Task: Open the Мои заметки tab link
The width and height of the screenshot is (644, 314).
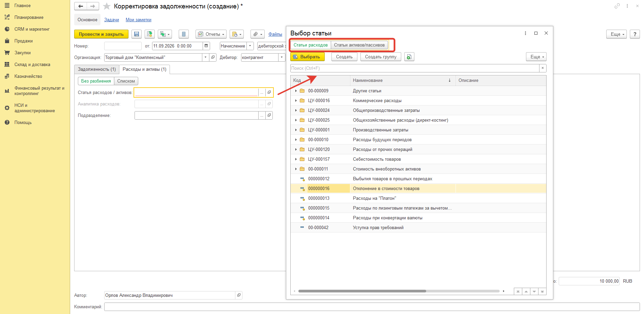Action: (139, 20)
